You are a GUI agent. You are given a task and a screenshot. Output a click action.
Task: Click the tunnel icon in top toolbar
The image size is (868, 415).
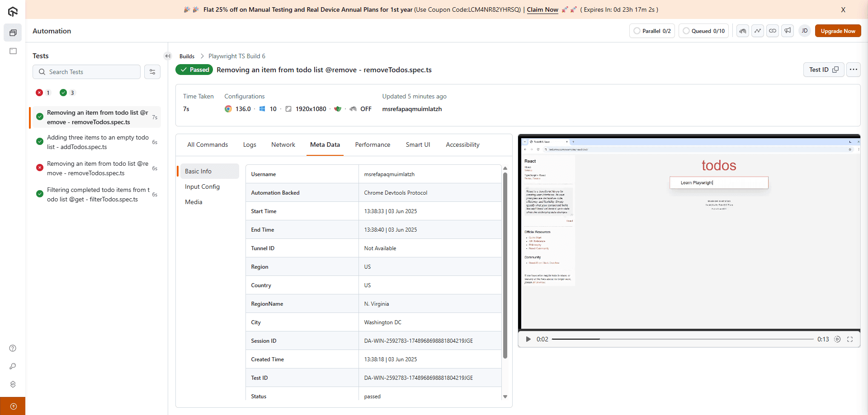(x=743, y=31)
